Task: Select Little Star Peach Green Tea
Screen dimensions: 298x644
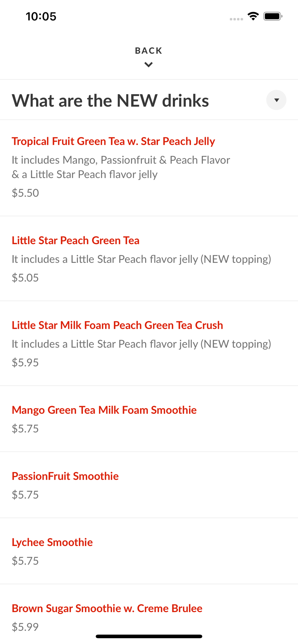Action: coord(75,241)
